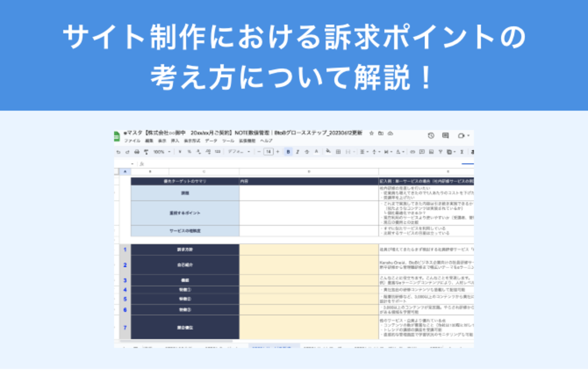Open horizontal align dropdown
This screenshot has width=588, height=376.
coord(363,152)
